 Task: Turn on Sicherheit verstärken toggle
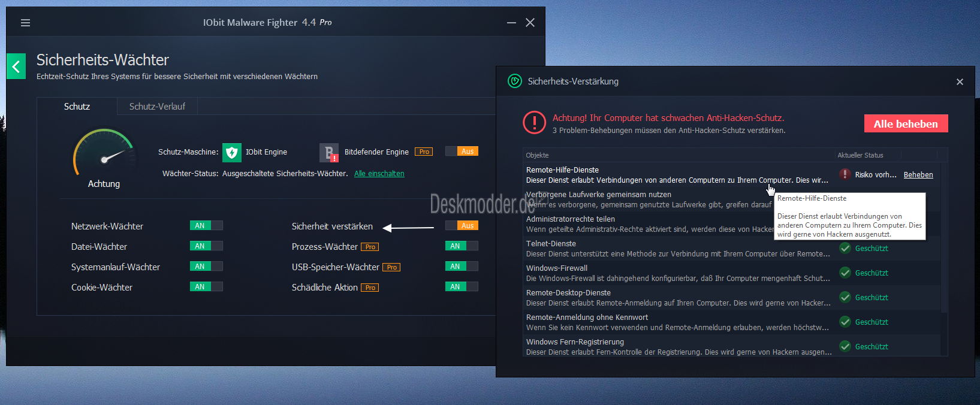coord(462,226)
